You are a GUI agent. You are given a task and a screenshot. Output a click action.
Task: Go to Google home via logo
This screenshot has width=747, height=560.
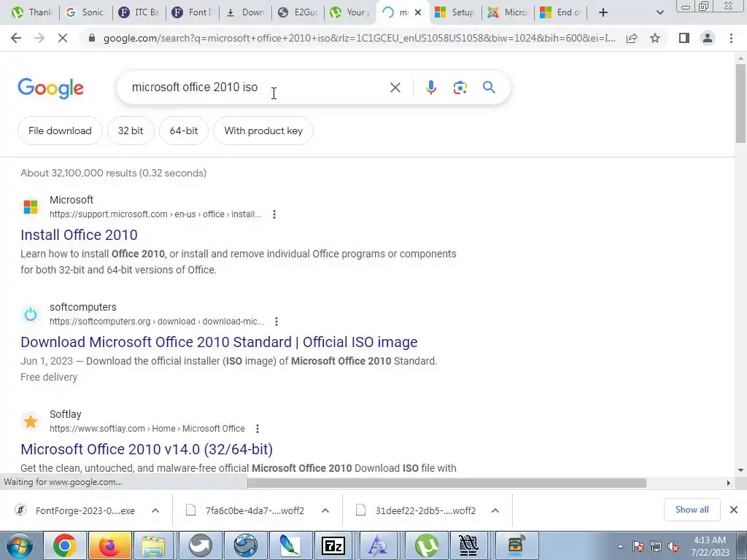[50, 88]
